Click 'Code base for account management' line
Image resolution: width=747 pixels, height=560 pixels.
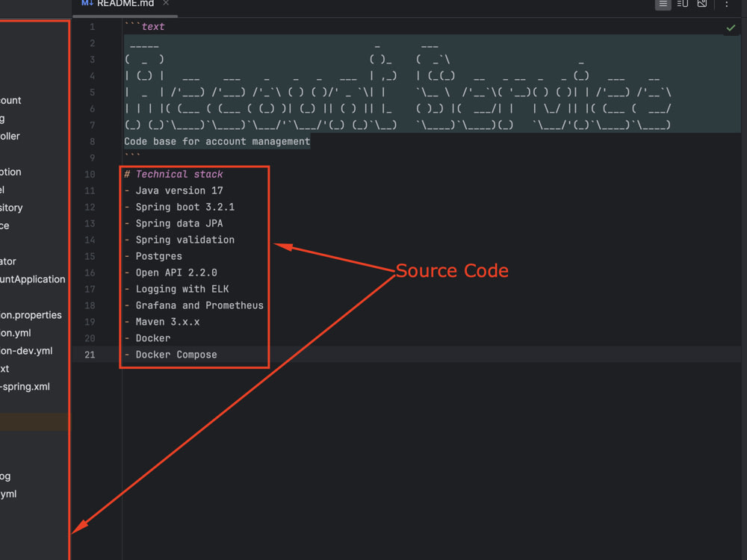pyautogui.click(x=217, y=141)
